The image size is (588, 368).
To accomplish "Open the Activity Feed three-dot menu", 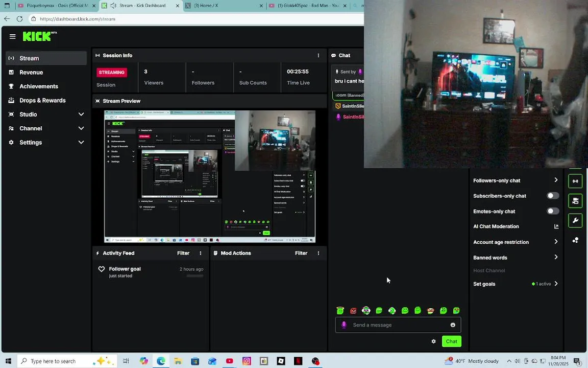I will (201, 253).
